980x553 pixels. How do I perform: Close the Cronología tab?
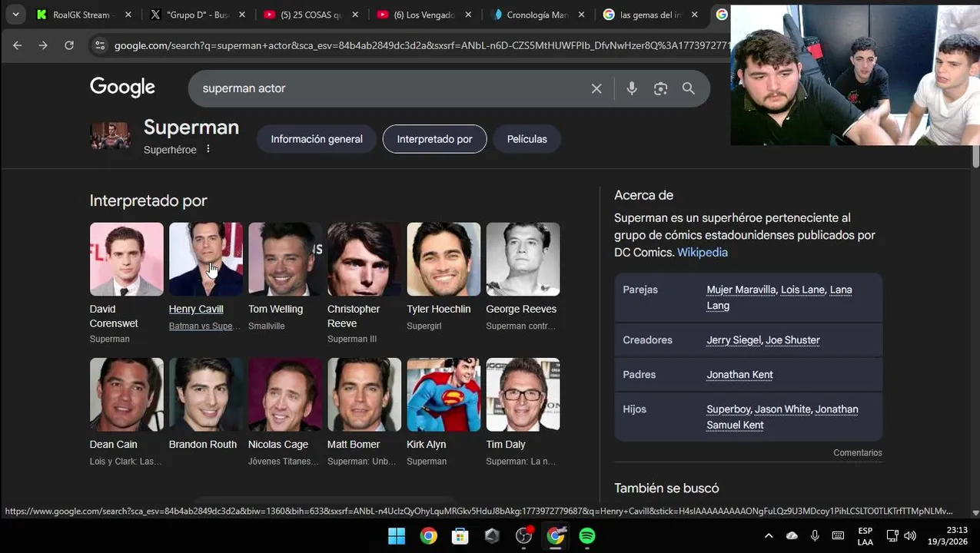582,15
